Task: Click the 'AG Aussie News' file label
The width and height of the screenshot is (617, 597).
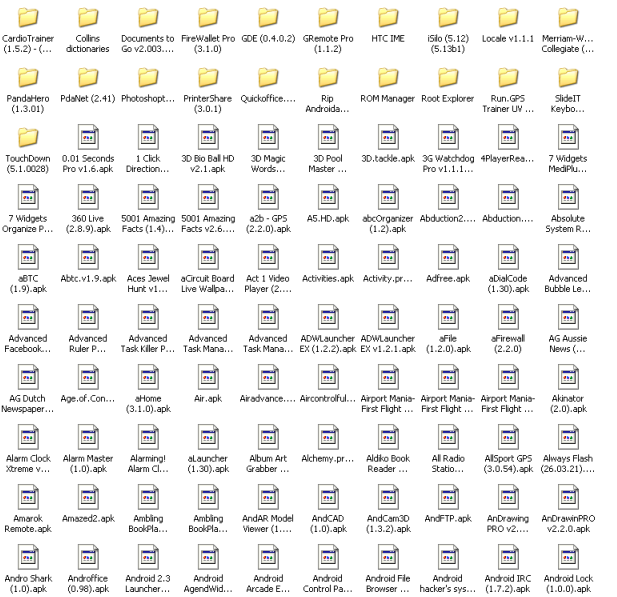Action: pyautogui.click(x=568, y=344)
